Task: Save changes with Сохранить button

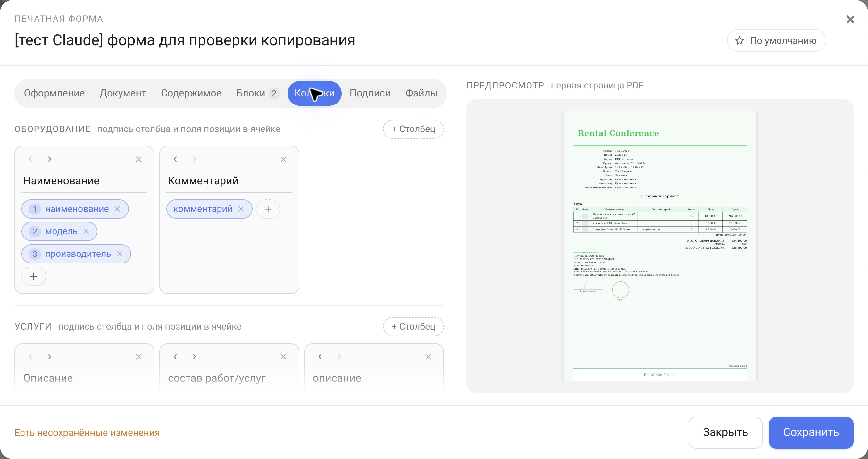Action: pyautogui.click(x=811, y=432)
